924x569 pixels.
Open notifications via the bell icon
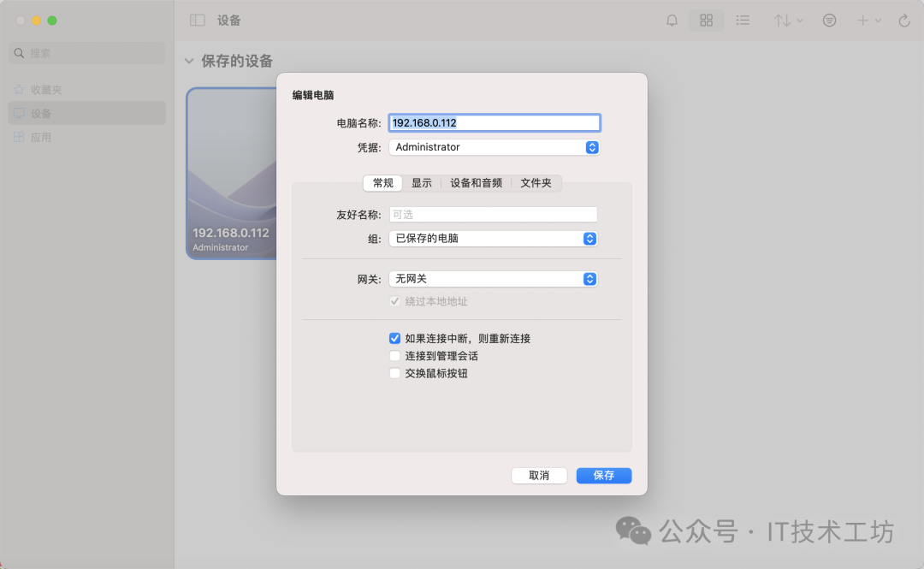click(x=672, y=20)
